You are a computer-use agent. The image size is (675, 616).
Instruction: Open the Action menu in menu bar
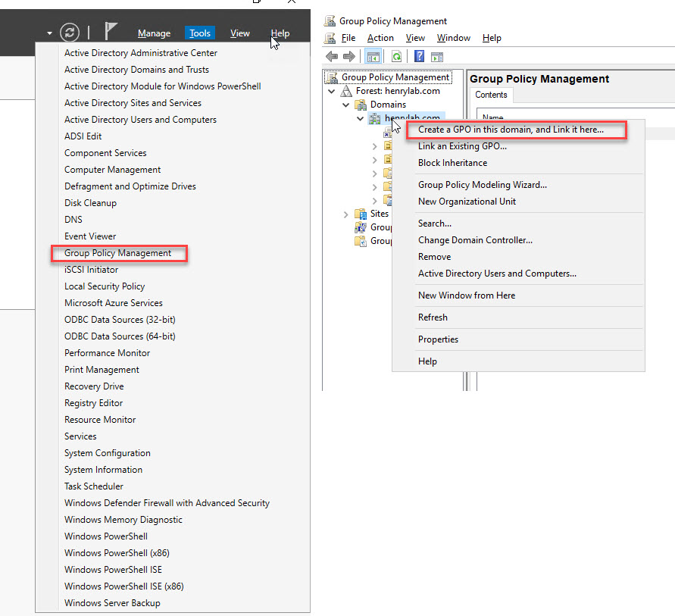pos(380,38)
